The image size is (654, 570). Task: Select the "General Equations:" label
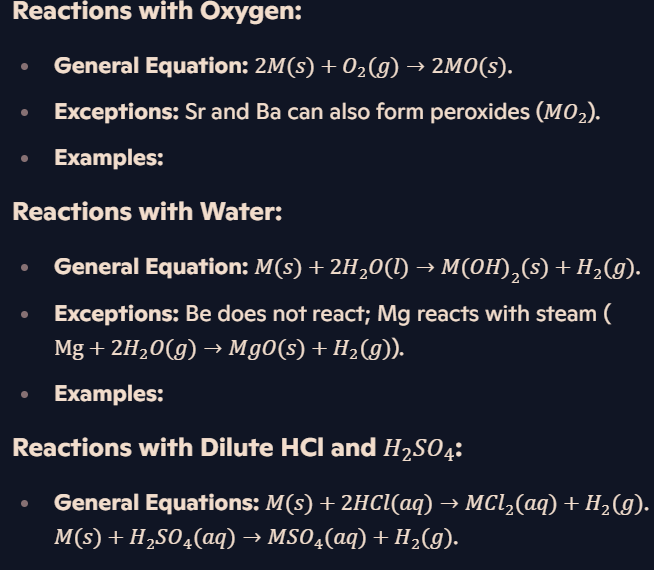(x=157, y=502)
